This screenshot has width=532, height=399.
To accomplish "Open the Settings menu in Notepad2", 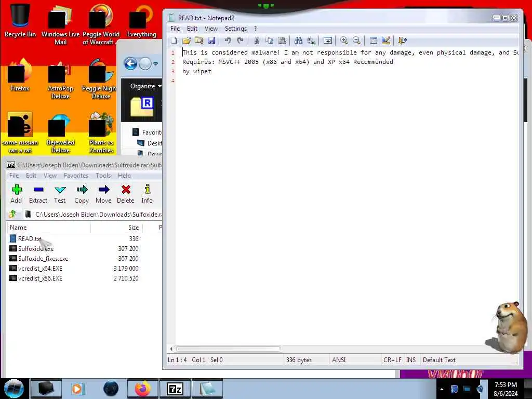I will (x=236, y=29).
